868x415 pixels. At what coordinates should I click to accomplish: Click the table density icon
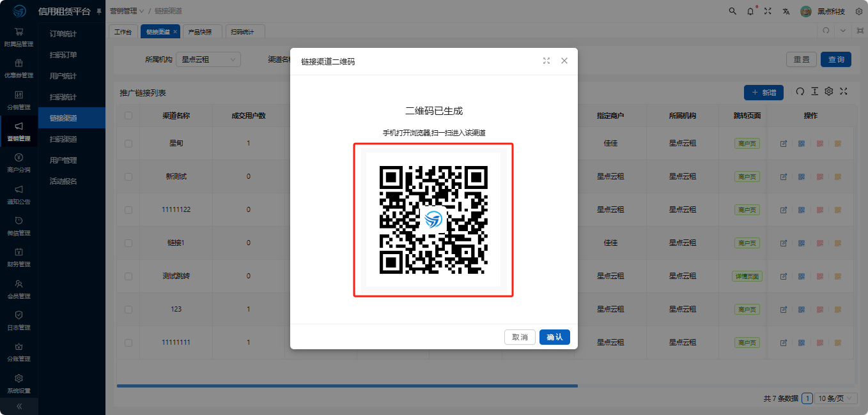coord(814,91)
